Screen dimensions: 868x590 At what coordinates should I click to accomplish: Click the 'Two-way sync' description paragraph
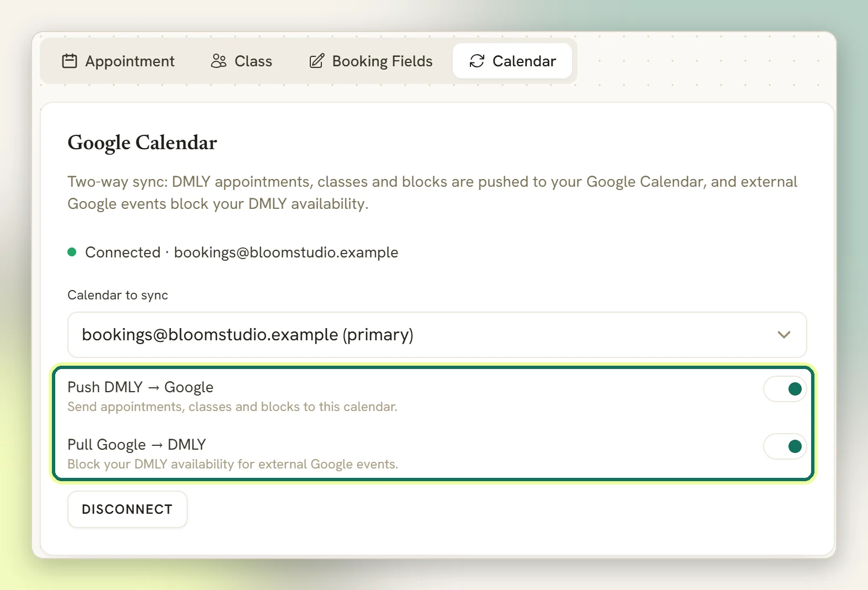432,193
